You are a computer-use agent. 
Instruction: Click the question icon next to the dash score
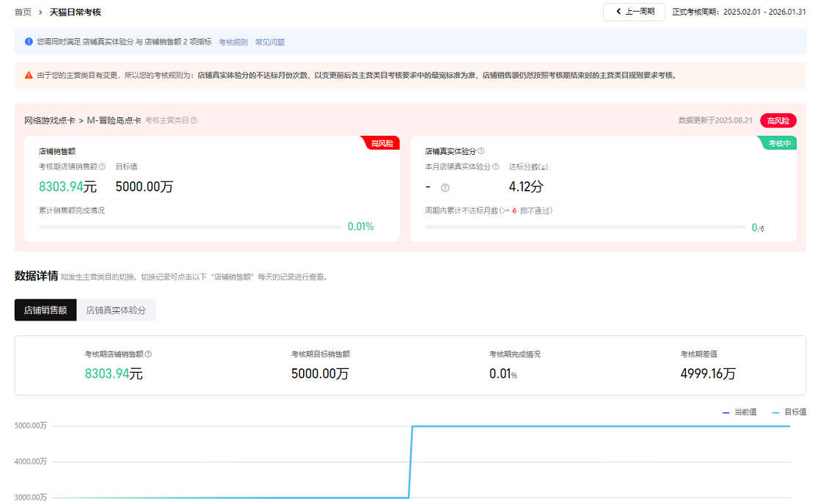click(445, 188)
